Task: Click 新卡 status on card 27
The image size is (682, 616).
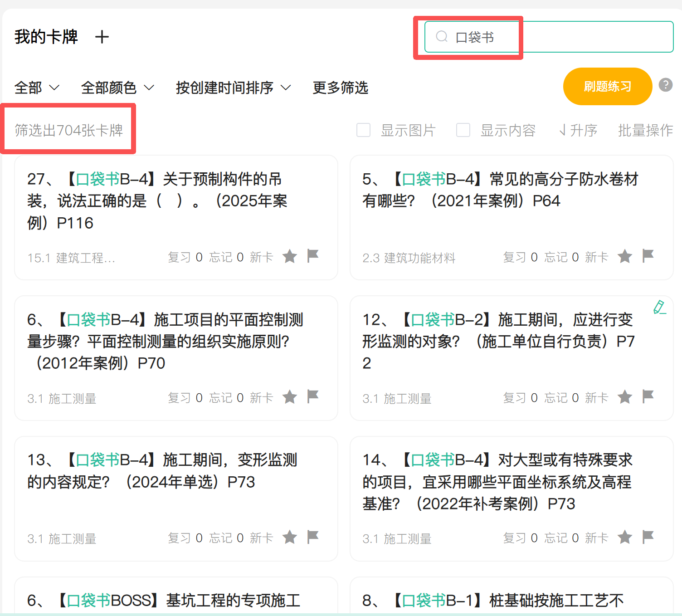Action: click(x=261, y=257)
